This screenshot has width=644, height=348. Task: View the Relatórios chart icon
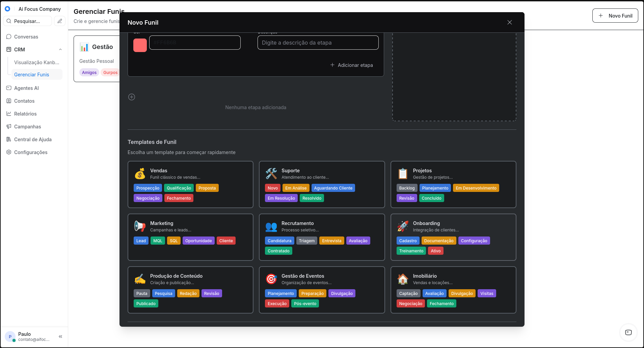[x=9, y=114]
